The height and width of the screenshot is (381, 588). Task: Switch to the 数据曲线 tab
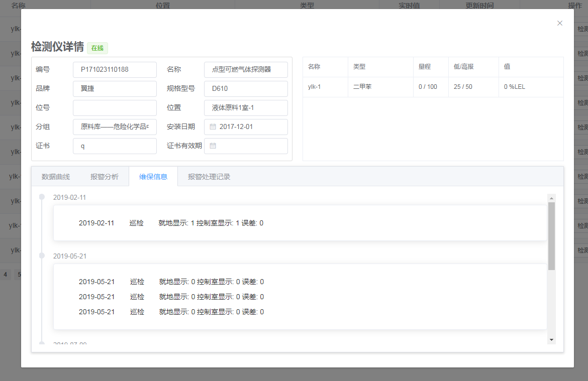[x=56, y=177]
